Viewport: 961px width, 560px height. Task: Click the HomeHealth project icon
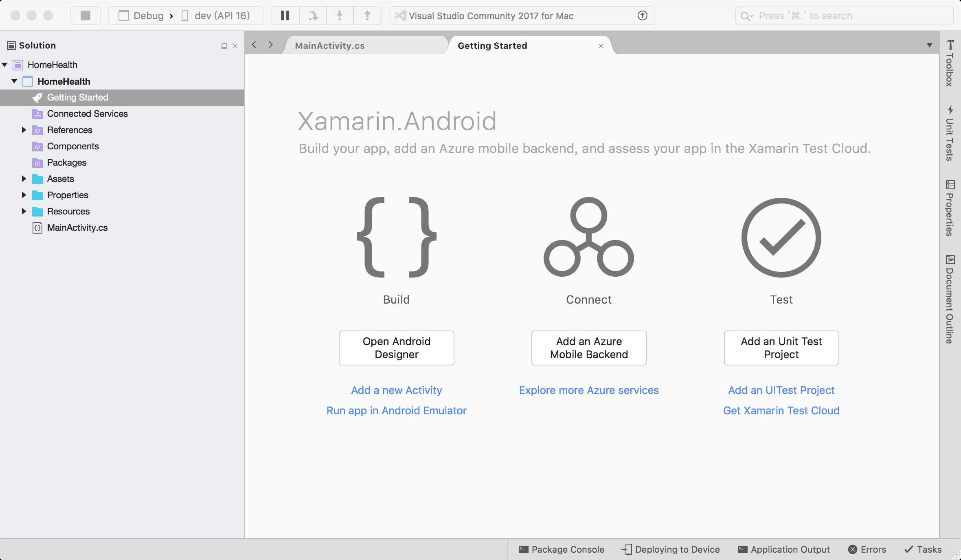pos(28,81)
